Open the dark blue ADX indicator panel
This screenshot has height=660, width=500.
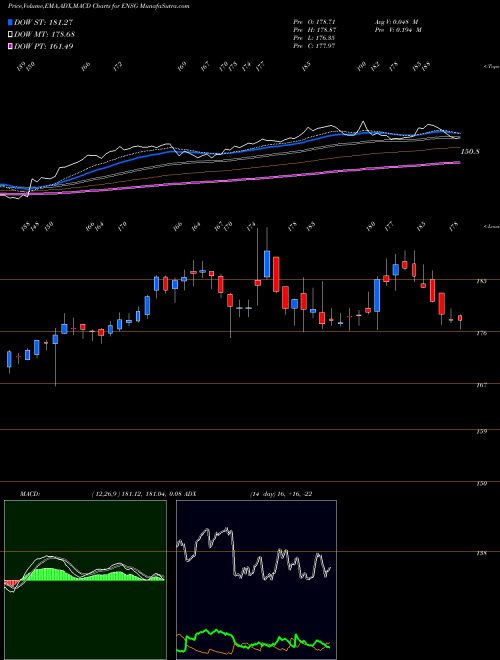pyautogui.click(x=256, y=580)
